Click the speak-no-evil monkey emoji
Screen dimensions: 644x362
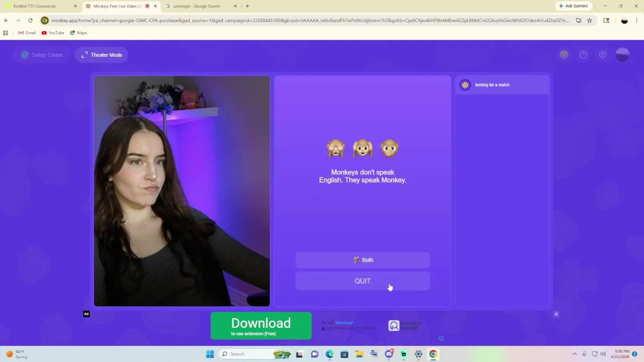389,148
